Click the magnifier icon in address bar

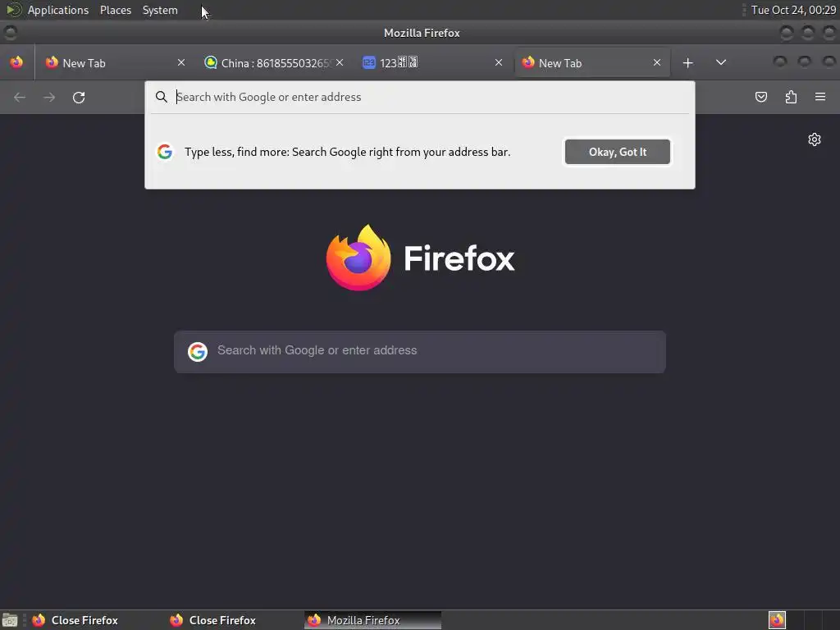[162, 97]
